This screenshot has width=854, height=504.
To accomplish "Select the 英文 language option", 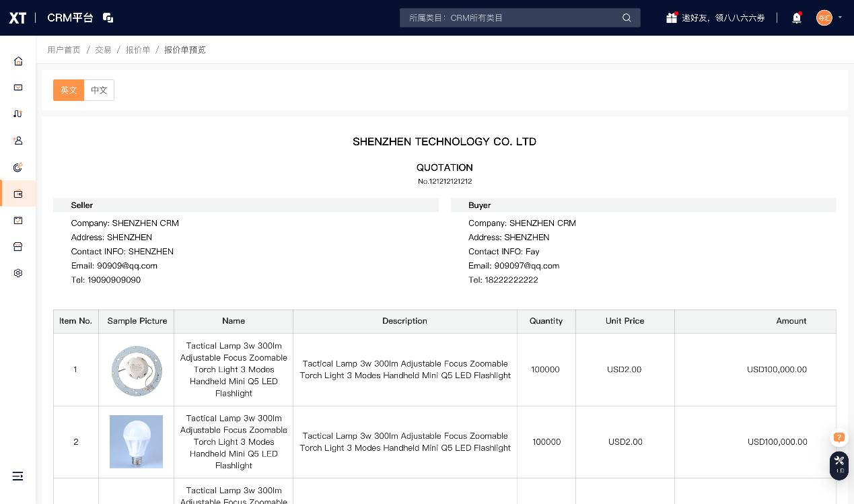I will 69,90.
